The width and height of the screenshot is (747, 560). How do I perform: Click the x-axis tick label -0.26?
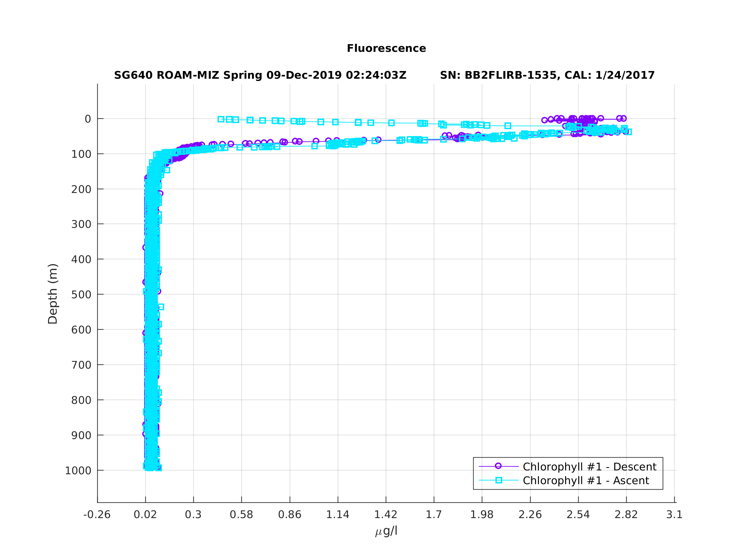click(x=97, y=515)
